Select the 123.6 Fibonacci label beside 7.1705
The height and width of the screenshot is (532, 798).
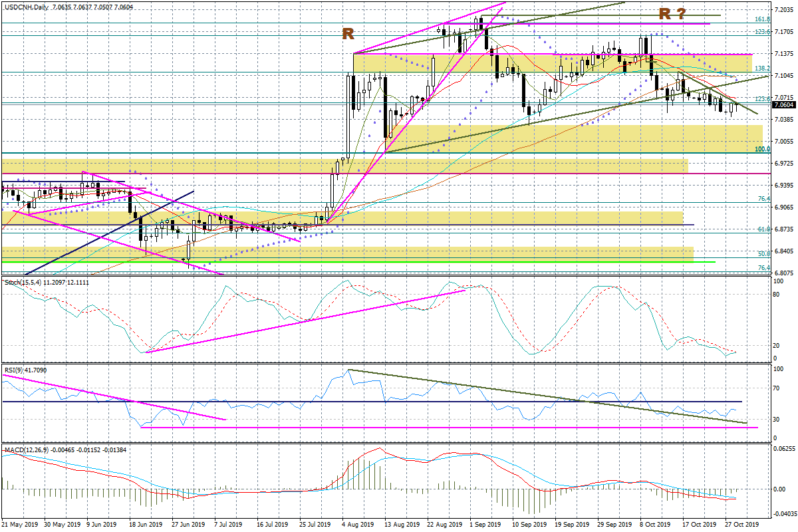tap(763, 32)
